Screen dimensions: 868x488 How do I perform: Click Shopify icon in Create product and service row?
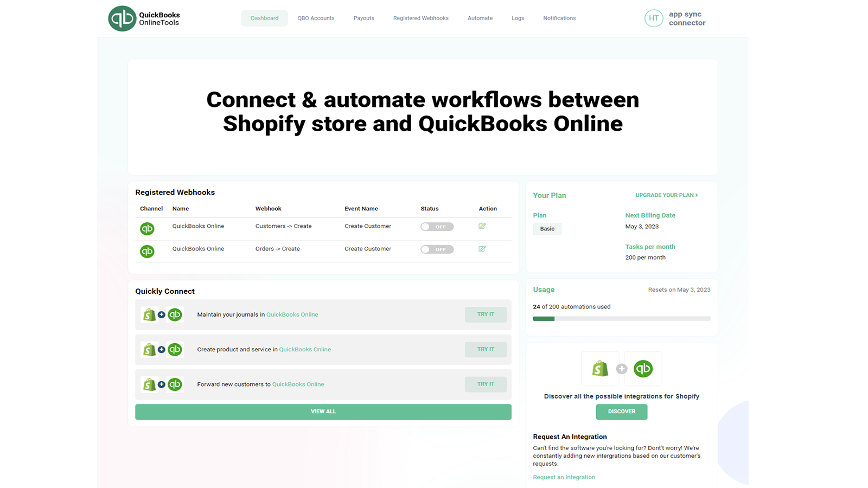(149, 350)
